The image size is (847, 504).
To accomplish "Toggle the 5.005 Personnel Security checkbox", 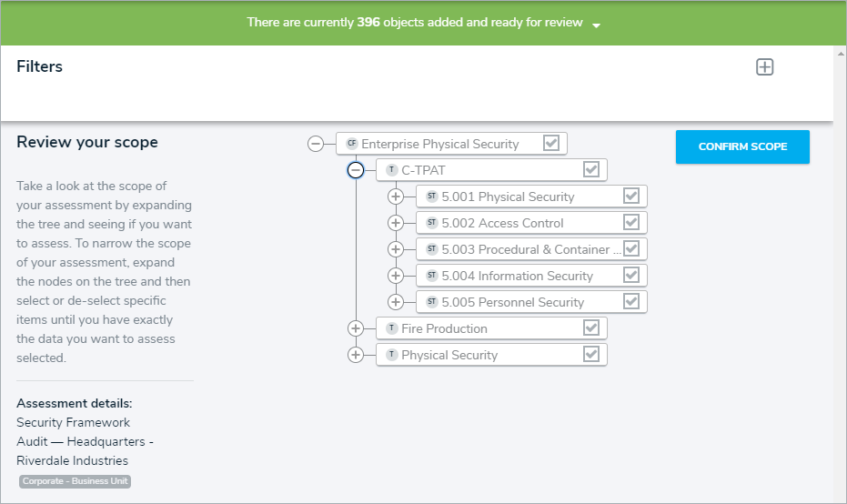I will tap(631, 301).
